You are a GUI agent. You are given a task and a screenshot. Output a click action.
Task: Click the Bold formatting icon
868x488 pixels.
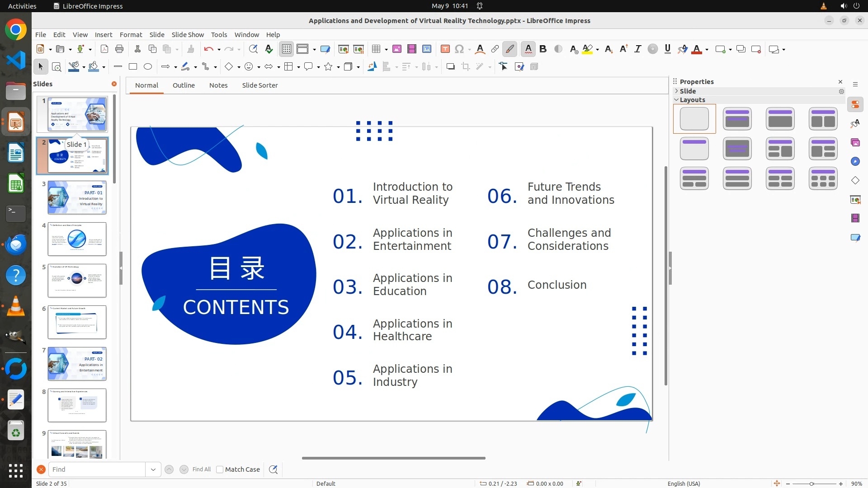coord(543,49)
